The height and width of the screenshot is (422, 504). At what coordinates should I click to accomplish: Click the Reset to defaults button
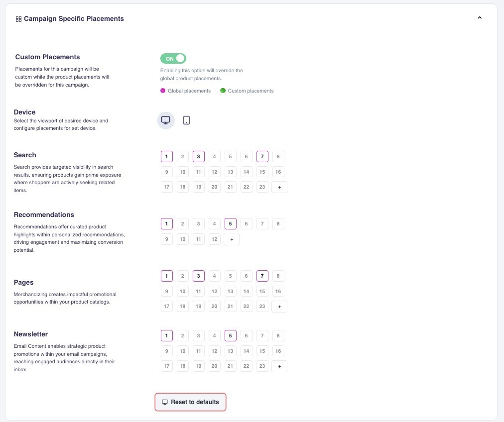[x=190, y=402]
